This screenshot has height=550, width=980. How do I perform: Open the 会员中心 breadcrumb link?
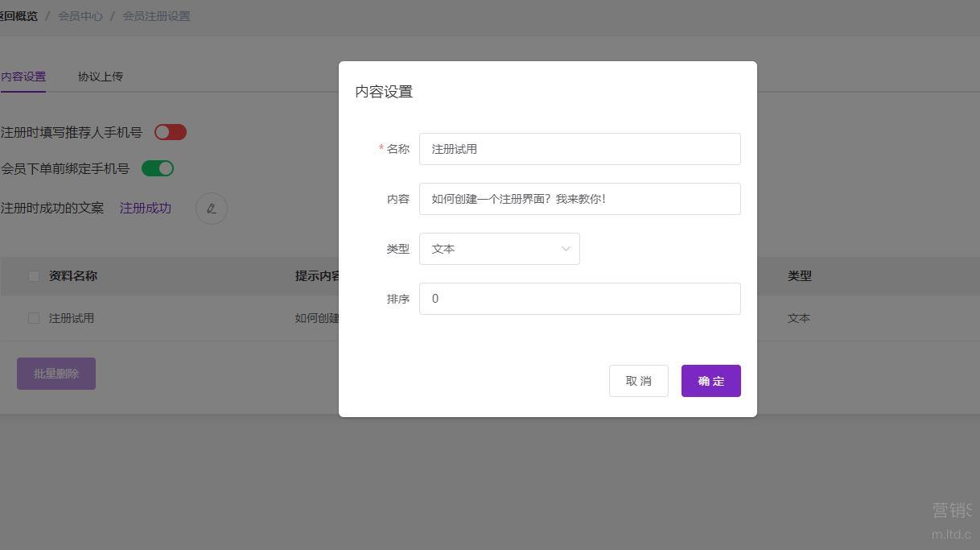click(x=80, y=16)
